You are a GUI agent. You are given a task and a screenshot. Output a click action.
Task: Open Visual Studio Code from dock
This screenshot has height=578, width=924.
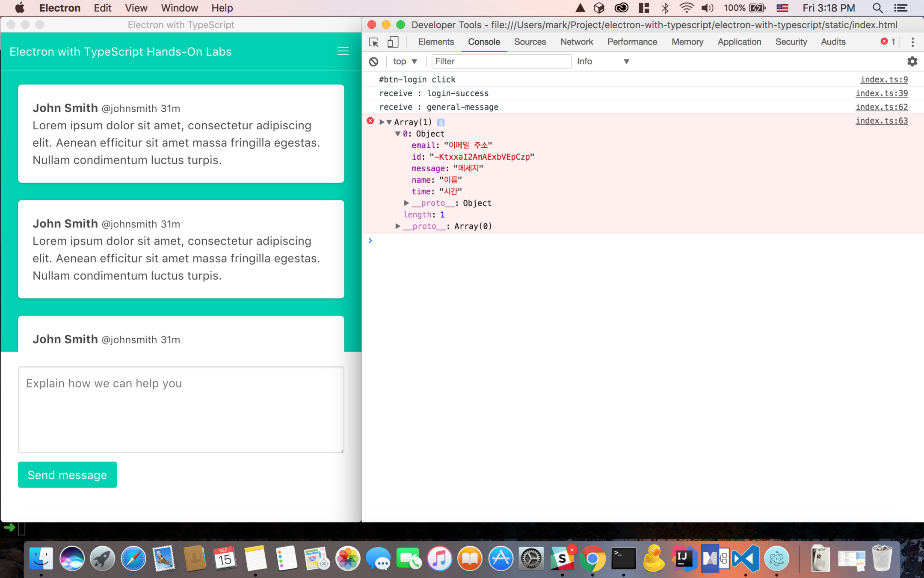coord(745,559)
